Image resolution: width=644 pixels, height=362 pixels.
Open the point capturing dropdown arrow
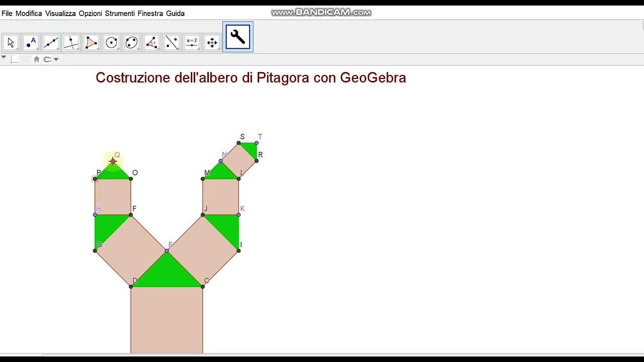click(56, 59)
